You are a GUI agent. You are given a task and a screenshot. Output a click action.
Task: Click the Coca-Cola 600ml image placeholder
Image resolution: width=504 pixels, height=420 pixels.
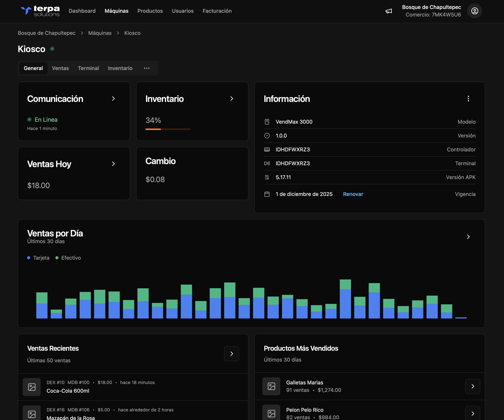[32, 387]
